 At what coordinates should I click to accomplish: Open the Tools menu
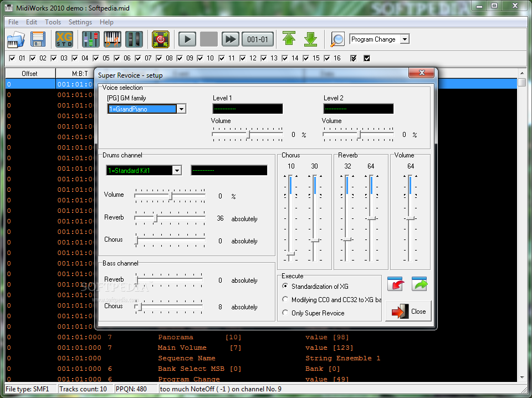(x=53, y=22)
